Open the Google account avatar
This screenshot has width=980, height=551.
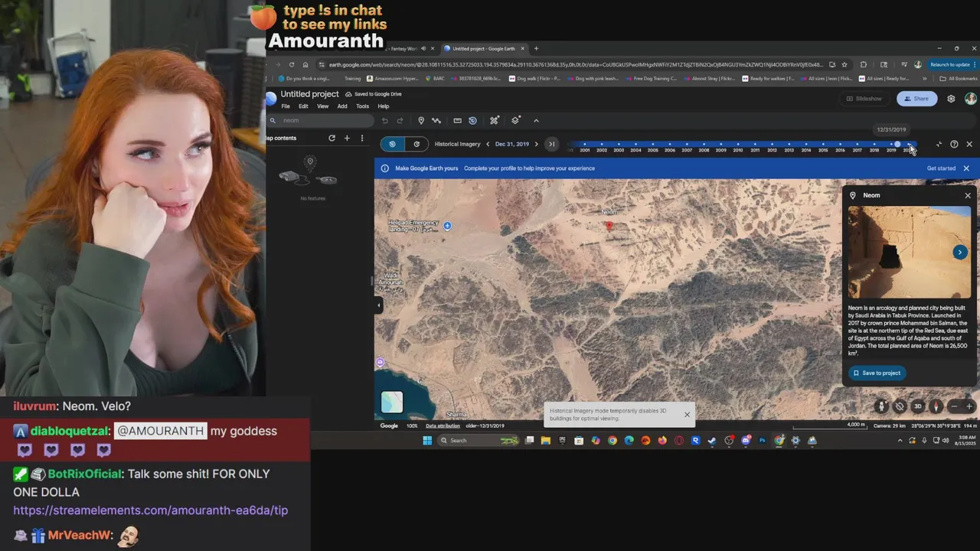click(x=970, y=99)
